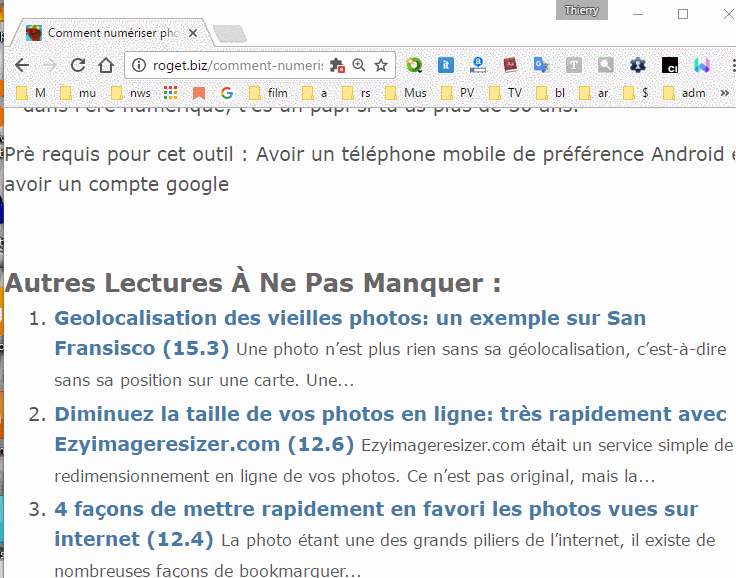736x578 pixels.
Task: Expand the hidden bookmarks overflow chevron
Action: coord(724,93)
